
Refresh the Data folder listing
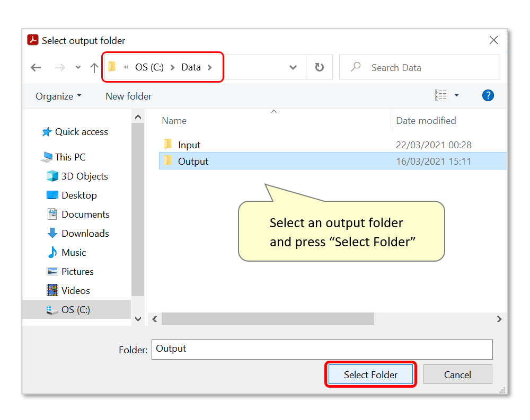[320, 67]
